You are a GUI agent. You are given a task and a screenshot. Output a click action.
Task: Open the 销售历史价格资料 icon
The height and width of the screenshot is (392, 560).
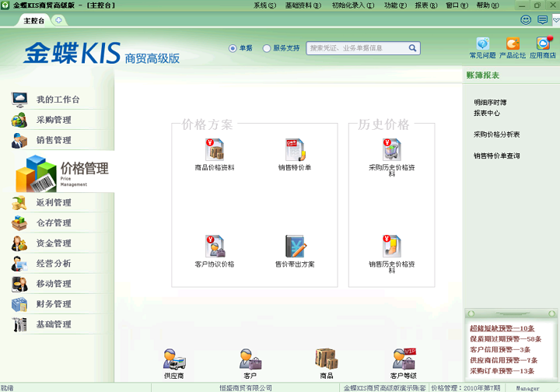point(392,246)
